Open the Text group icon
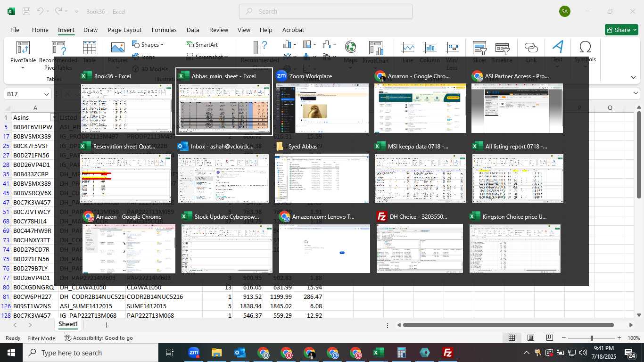This screenshot has width=644, height=362. point(558,47)
